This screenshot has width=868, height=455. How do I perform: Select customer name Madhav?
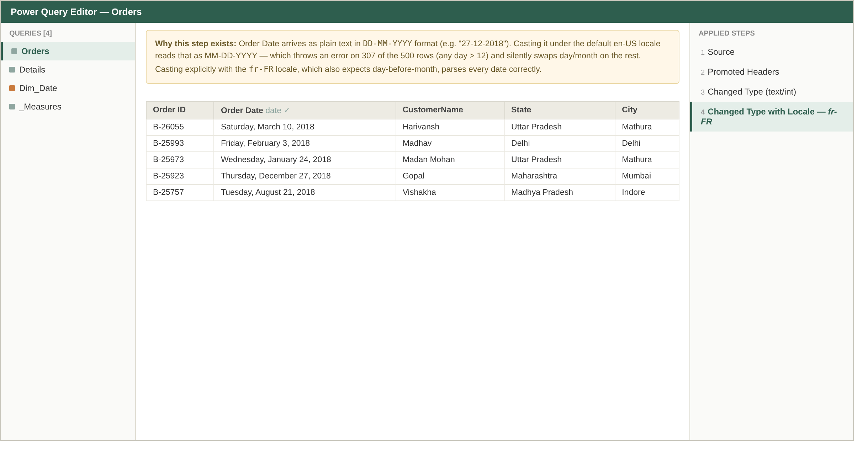450,143
